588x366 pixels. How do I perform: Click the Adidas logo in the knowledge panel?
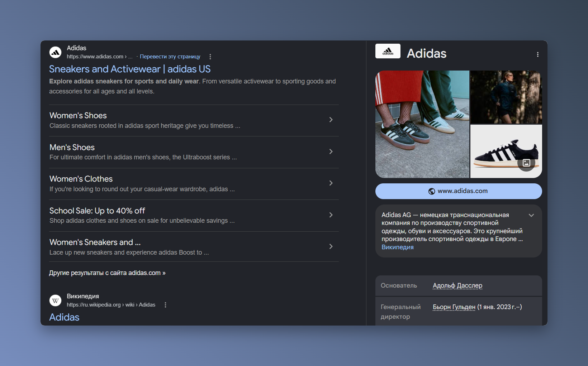click(x=388, y=51)
